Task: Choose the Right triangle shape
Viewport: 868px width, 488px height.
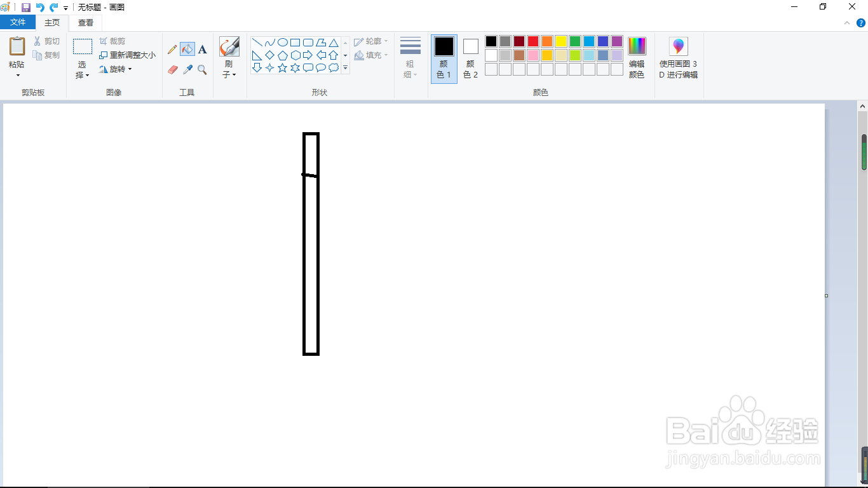Action: [x=257, y=55]
